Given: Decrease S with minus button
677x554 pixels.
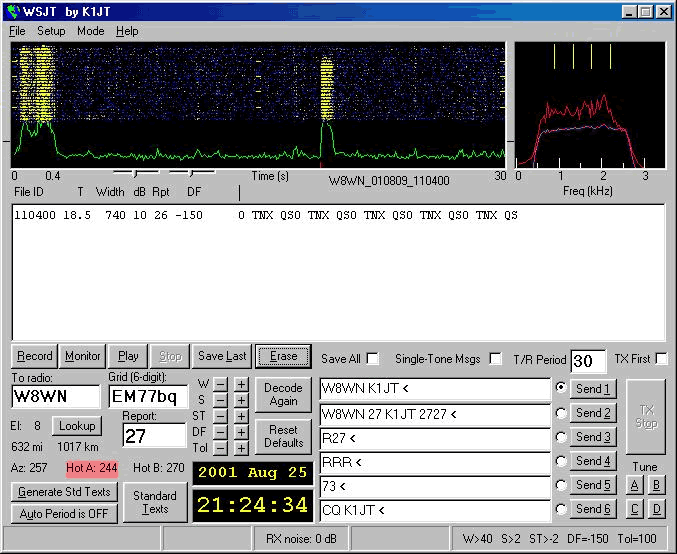Looking at the screenshot, I should click(220, 400).
